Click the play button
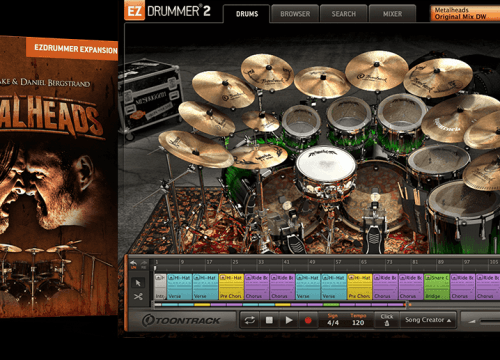This screenshot has width=500, height=360. click(x=289, y=320)
